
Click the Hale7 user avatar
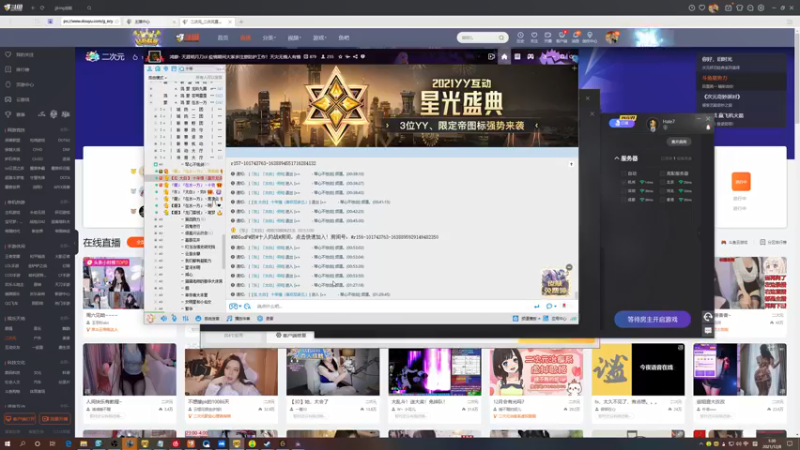tap(653, 124)
